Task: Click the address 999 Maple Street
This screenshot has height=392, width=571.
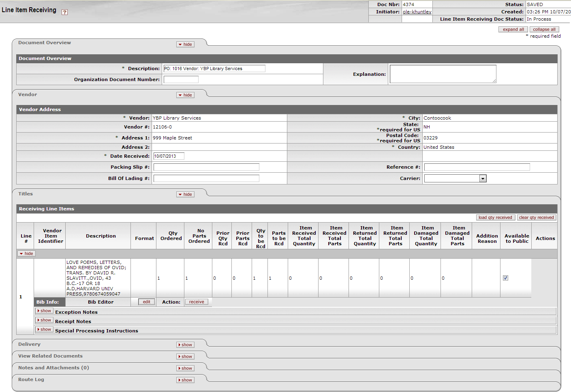Action: 172,138
